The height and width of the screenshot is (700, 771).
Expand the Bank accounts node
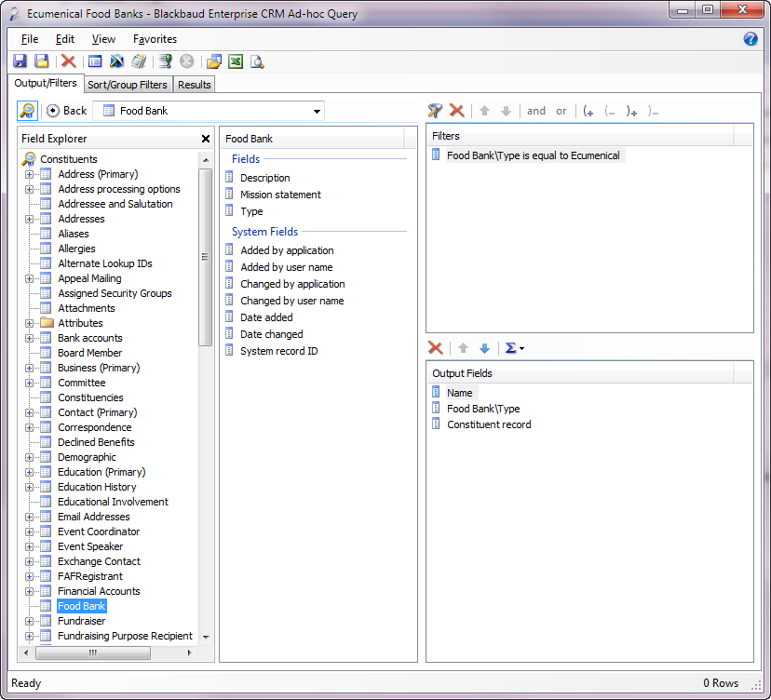point(30,338)
